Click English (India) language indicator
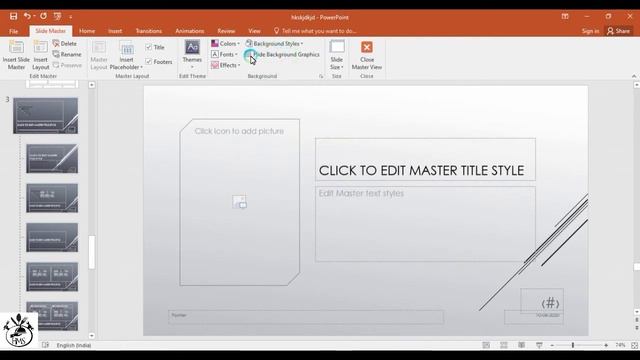The image size is (640, 360). tap(74, 345)
